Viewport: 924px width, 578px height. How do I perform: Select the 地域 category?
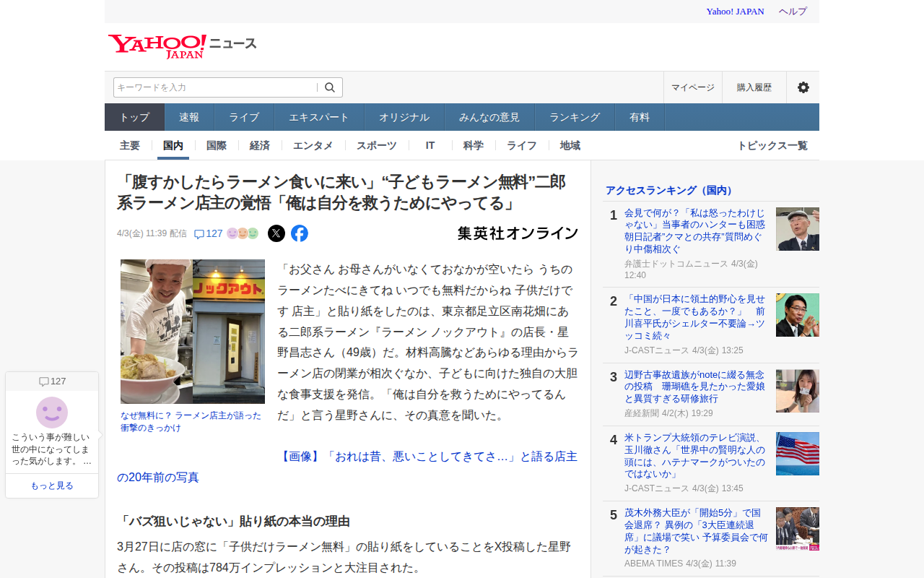coord(570,145)
